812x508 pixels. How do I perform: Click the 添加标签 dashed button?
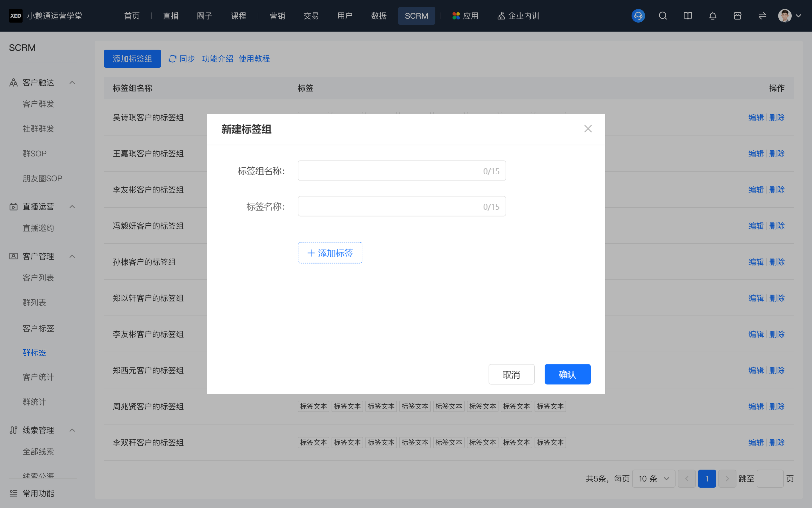point(330,253)
